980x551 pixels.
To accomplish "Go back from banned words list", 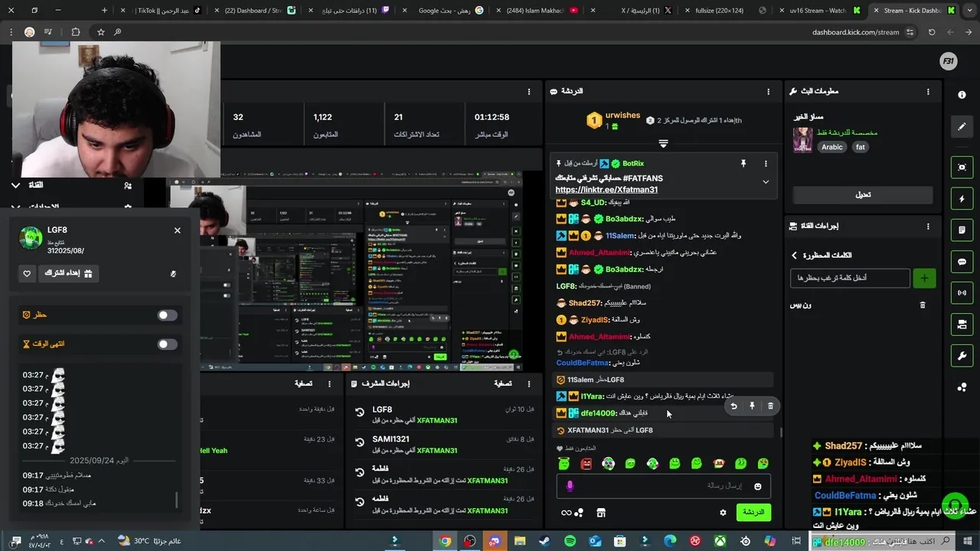I will [794, 256].
